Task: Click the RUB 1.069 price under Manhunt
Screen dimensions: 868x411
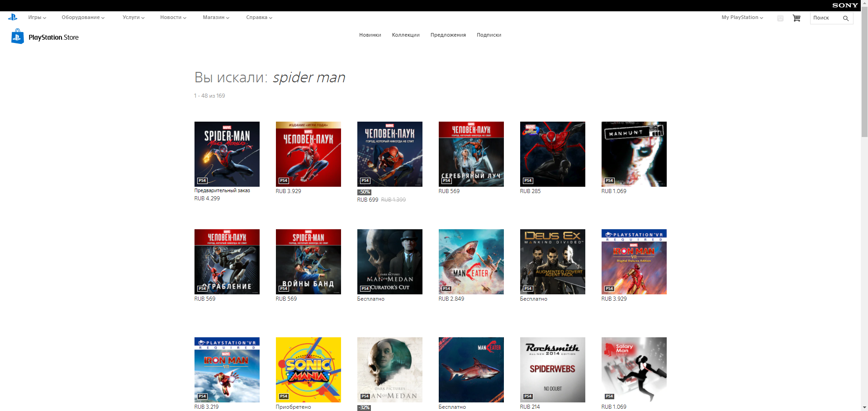Action: [614, 191]
